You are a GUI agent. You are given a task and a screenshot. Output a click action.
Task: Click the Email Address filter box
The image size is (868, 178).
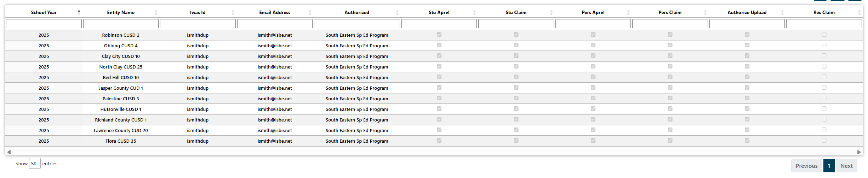[275, 24]
